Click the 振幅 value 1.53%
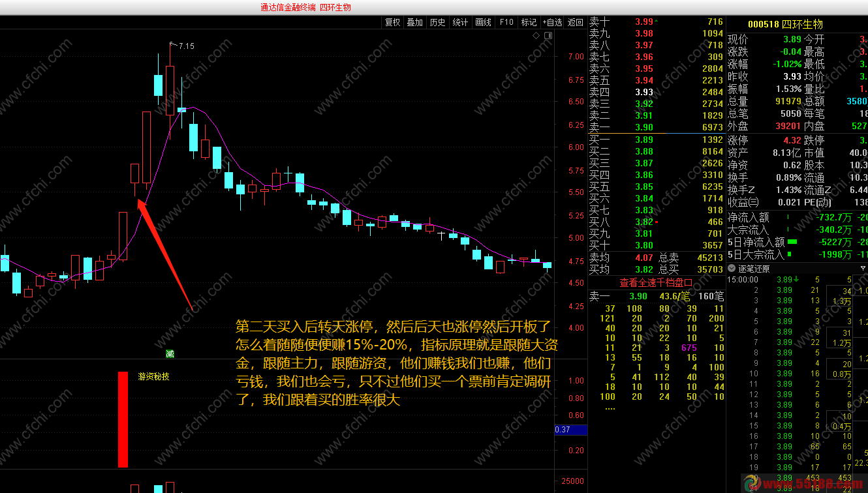This screenshot has height=493, width=868. point(789,89)
